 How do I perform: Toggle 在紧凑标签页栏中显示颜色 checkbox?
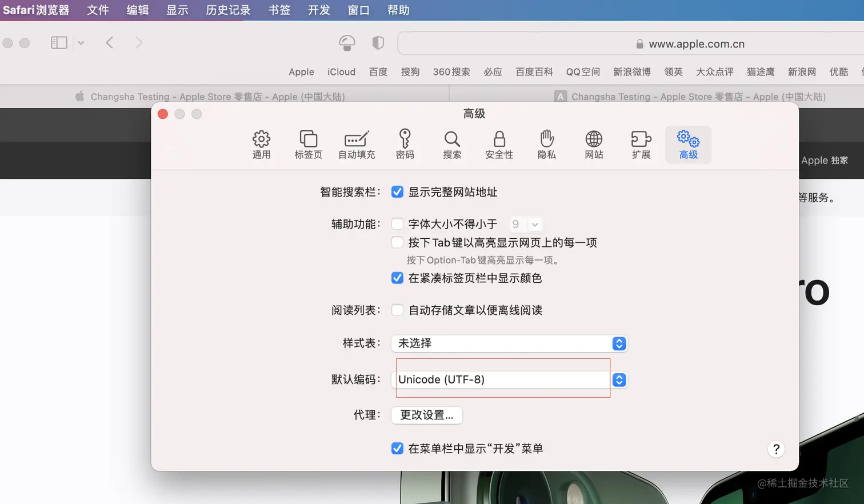(397, 278)
